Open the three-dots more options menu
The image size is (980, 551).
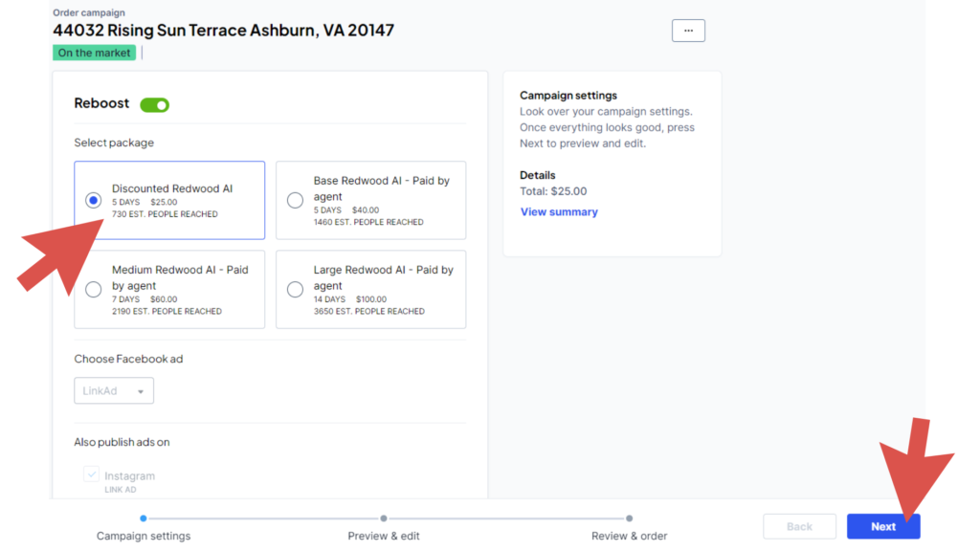tap(688, 31)
